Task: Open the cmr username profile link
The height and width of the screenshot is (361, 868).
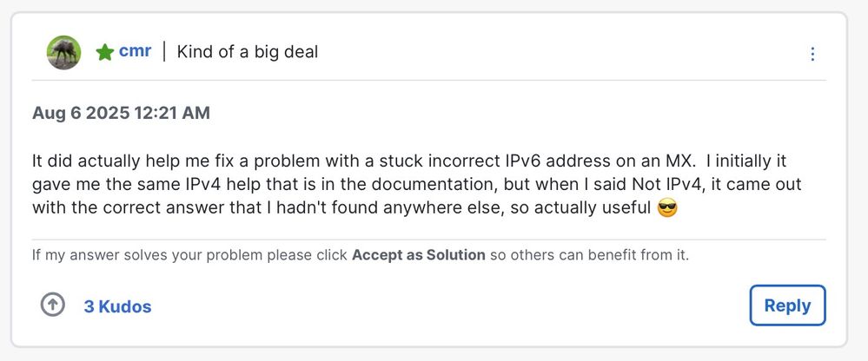Action: point(135,51)
